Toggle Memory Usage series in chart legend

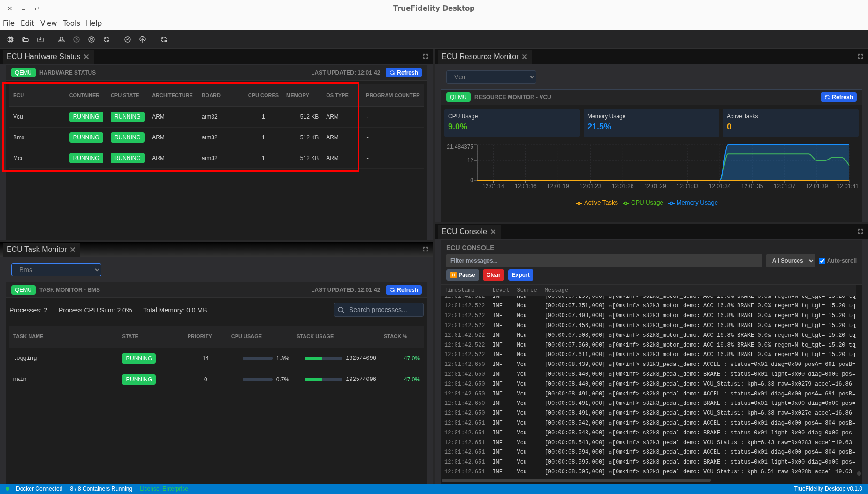pyautogui.click(x=693, y=203)
